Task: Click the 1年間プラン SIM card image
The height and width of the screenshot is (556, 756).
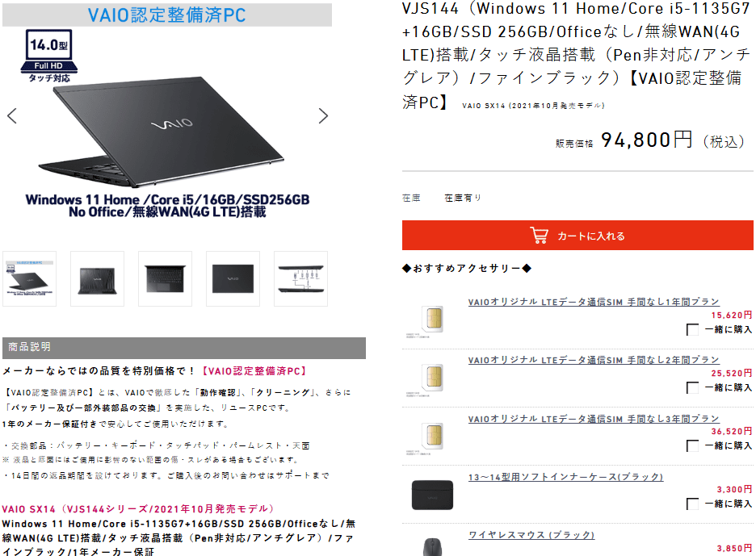Action: coord(432,320)
